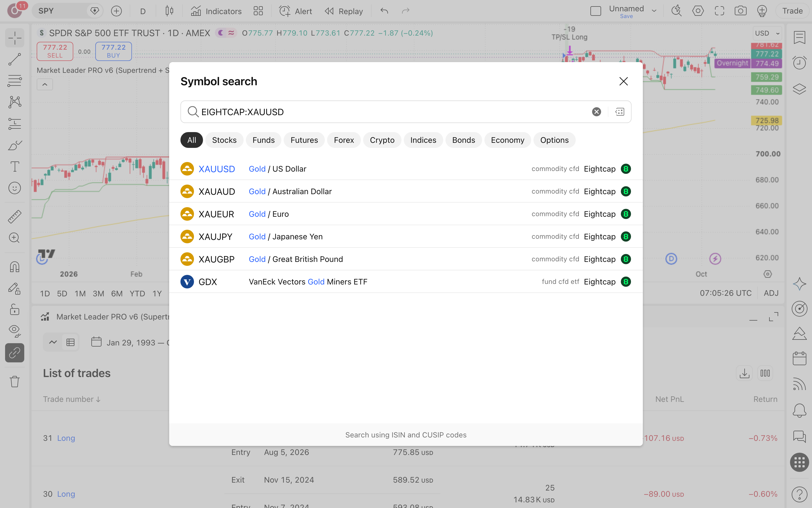Create an Alert from the toolbar
The width and height of the screenshot is (812, 508).
point(295,11)
